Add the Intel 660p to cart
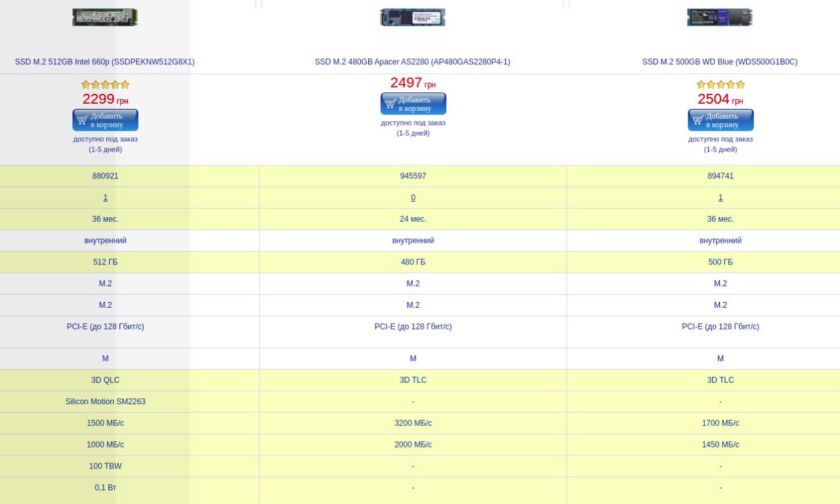 pos(105,120)
